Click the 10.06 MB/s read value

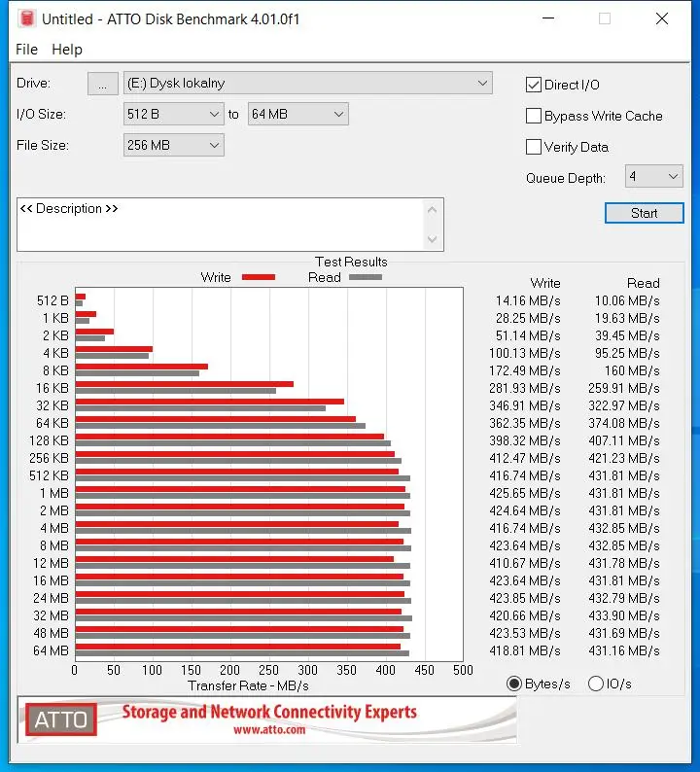coord(627,300)
